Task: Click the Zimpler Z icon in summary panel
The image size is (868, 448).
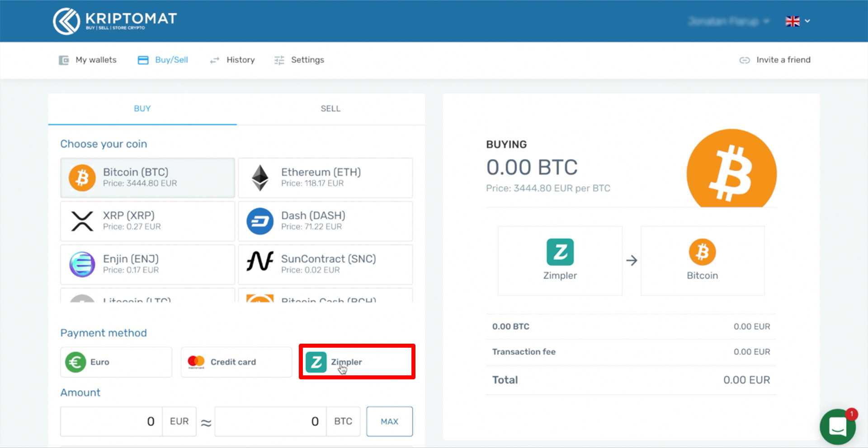Action: point(560,252)
